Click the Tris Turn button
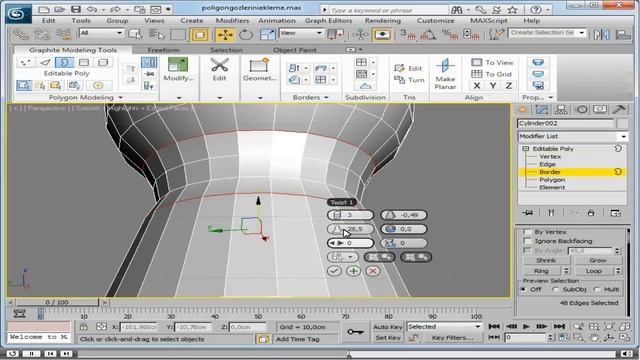 point(409,80)
